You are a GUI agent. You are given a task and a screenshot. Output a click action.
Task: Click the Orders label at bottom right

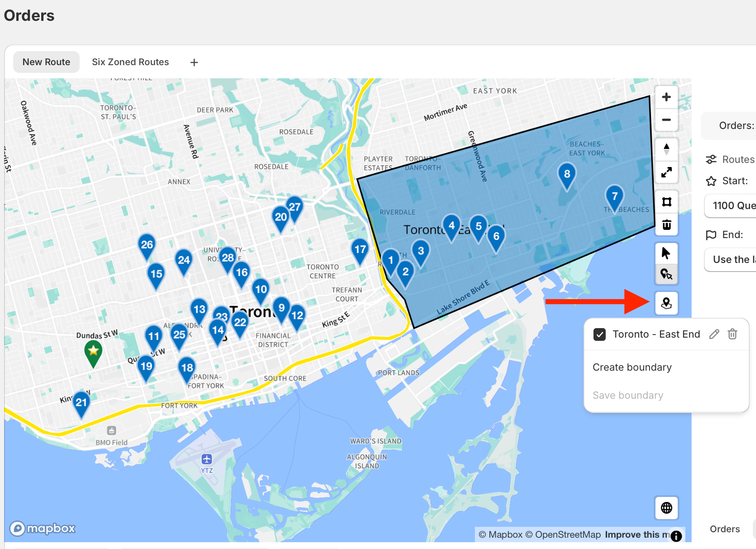tap(725, 529)
